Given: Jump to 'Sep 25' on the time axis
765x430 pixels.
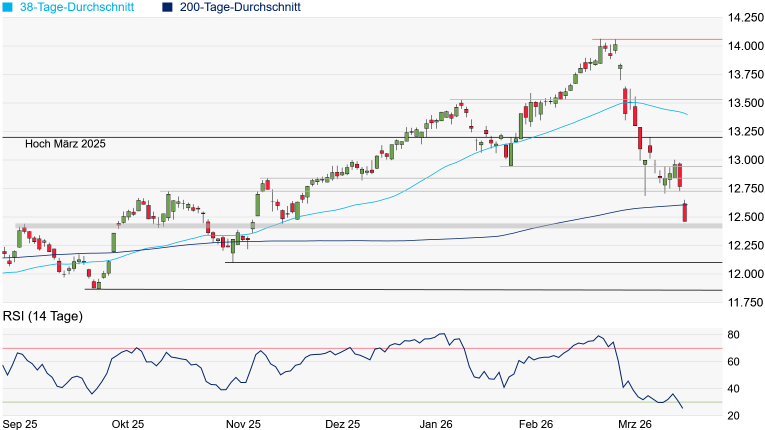Looking at the screenshot, I should tap(20, 424).
